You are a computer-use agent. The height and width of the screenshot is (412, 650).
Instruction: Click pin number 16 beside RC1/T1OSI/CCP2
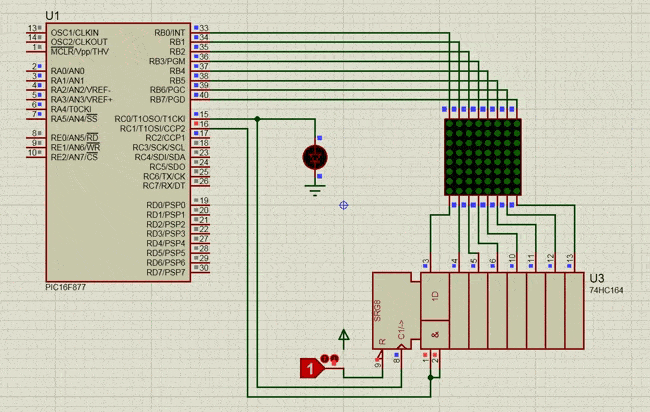tap(204, 124)
